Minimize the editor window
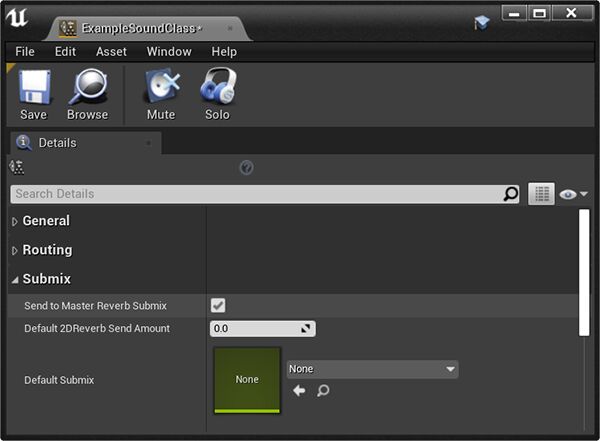This screenshot has width=600, height=441. click(x=514, y=13)
